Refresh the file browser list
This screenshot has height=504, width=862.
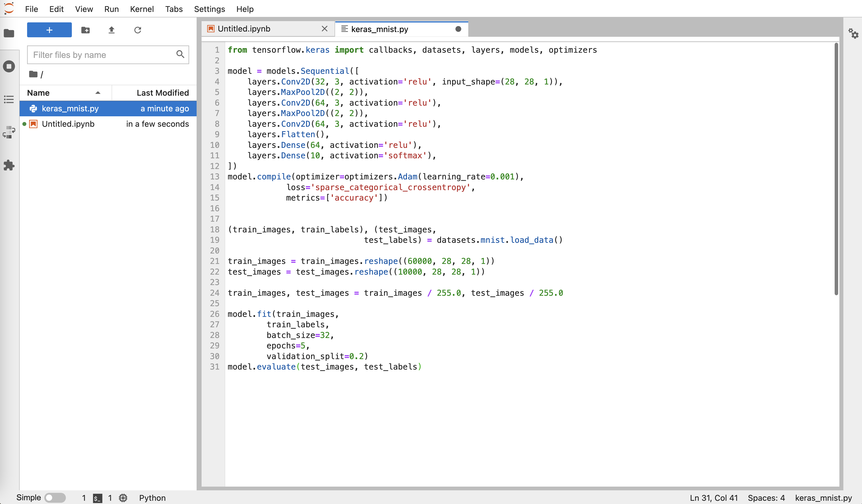137,30
